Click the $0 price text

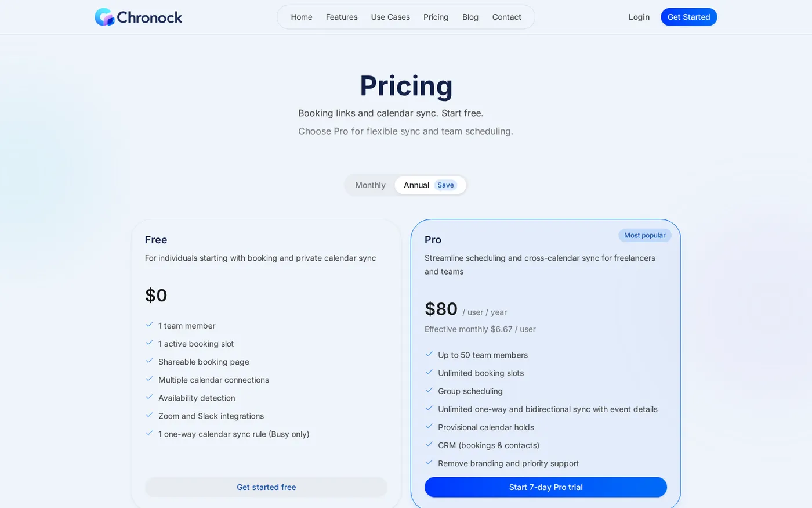coord(156,296)
